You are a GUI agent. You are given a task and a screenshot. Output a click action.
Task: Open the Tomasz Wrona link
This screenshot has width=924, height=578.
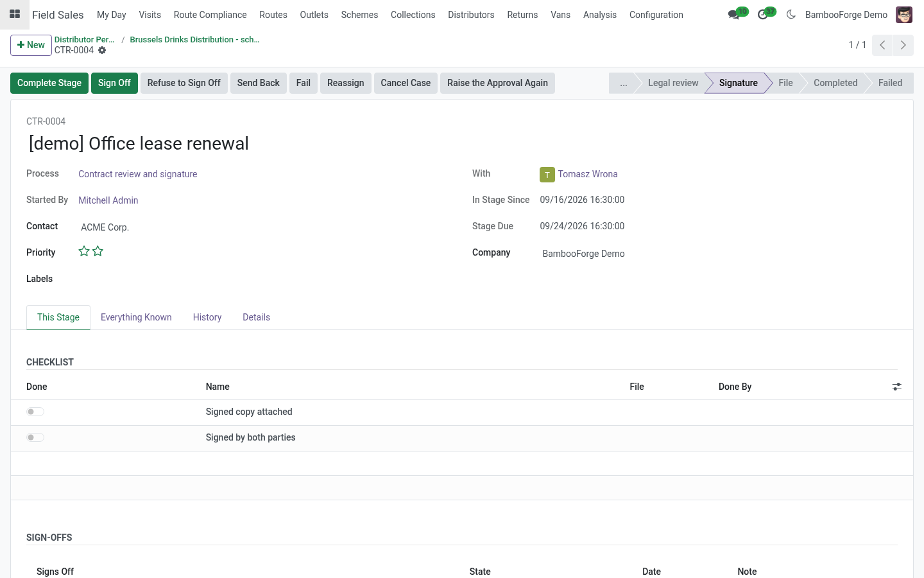tap(588, 174)
